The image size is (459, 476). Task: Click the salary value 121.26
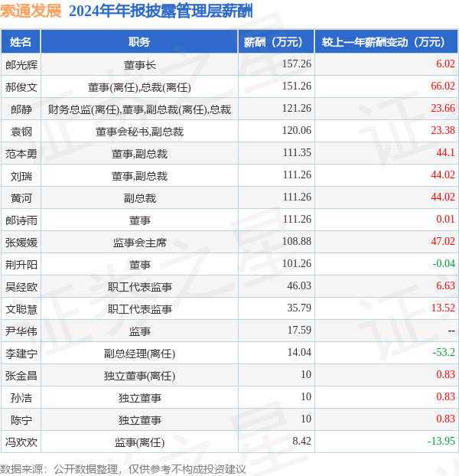297,108
